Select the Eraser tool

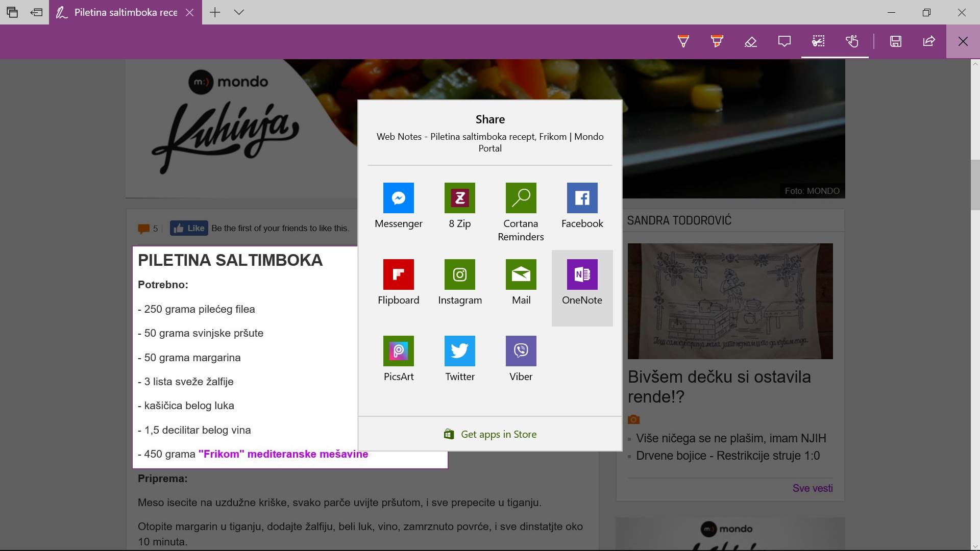coord(750,41)
